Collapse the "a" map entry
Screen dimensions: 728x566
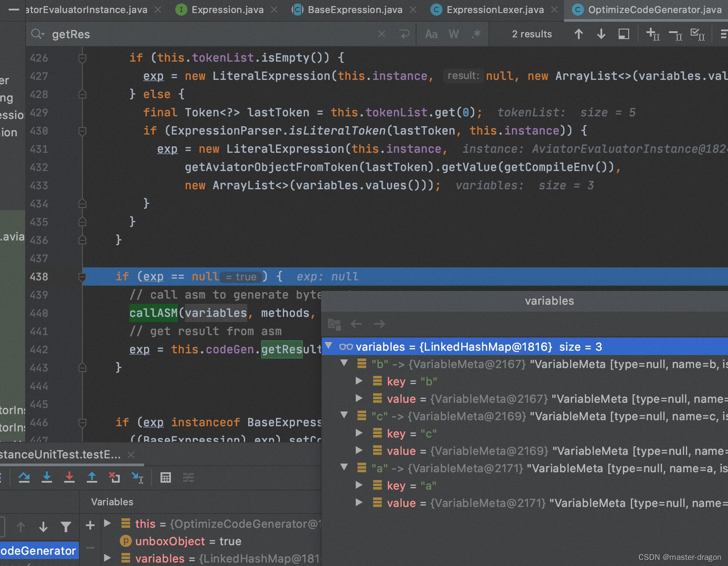pyautogui.click(x=344, y=467)
